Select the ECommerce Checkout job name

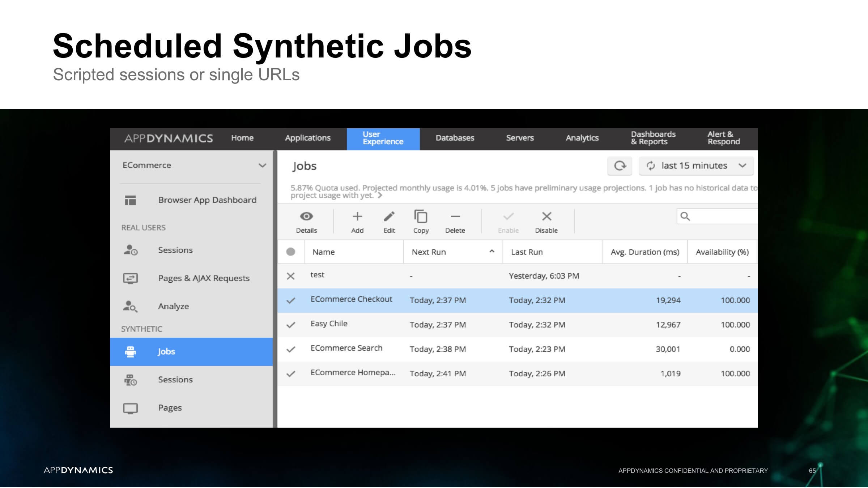click(x=351, y=299)
